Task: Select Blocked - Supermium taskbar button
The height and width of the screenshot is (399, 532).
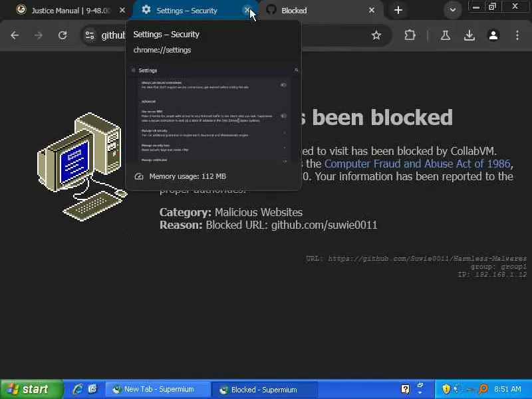Action: (264, 390)
